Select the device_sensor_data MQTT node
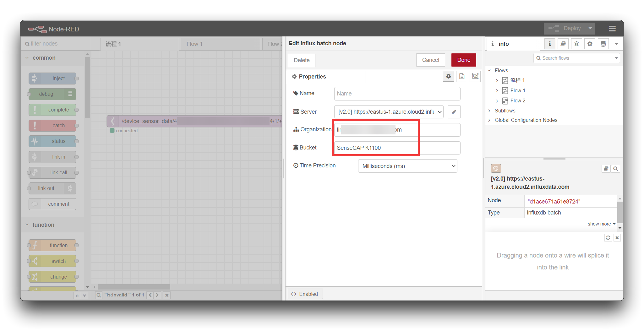 [194, 121]
